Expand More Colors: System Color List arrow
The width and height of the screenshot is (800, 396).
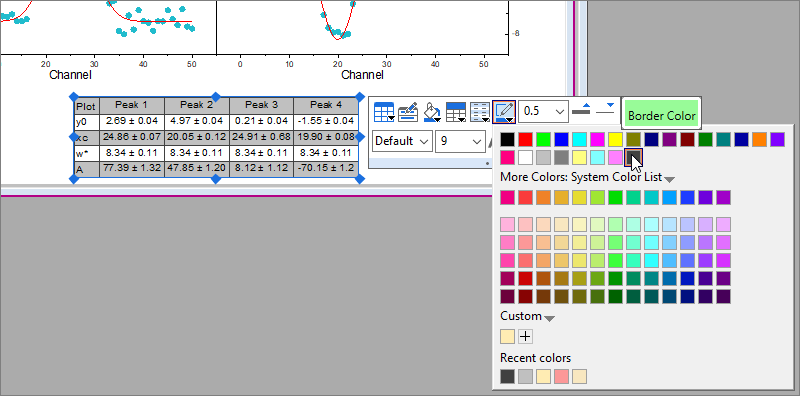click(669, 179)
